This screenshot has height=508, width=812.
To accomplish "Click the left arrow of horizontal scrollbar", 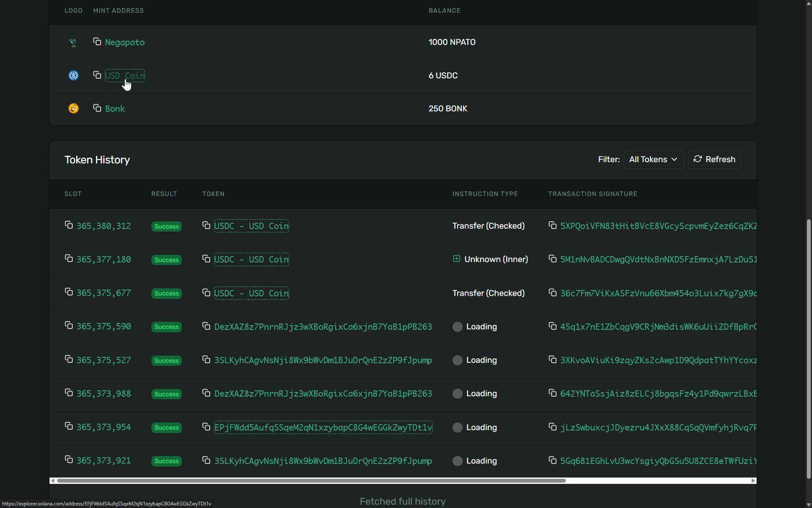I will (x=52, y=480).
